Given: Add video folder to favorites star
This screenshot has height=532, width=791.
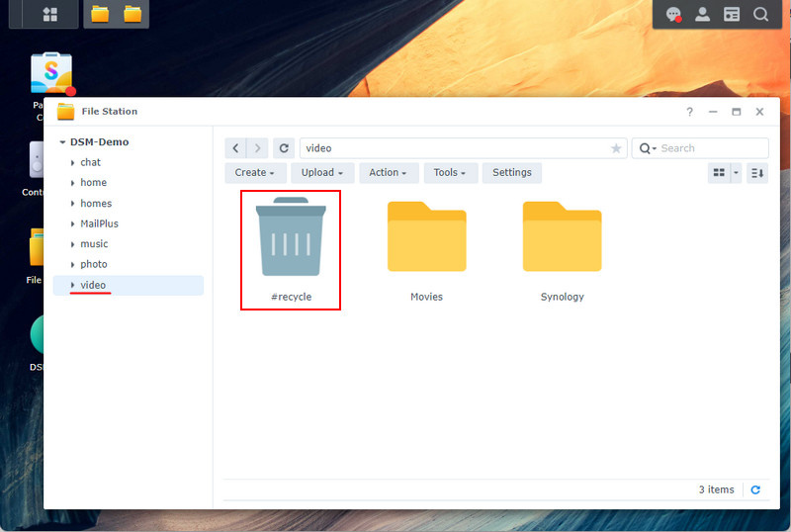Looking at the screenshot, I should tap(616, 148).
